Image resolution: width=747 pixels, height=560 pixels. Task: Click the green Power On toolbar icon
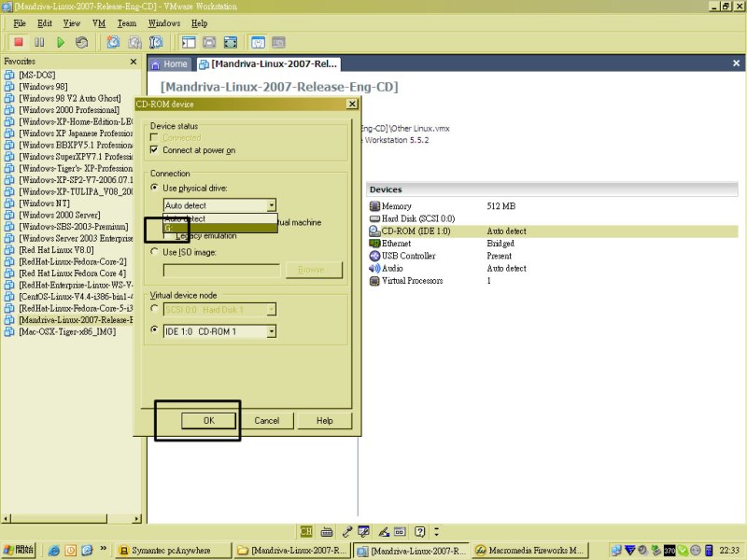point(61,42)
